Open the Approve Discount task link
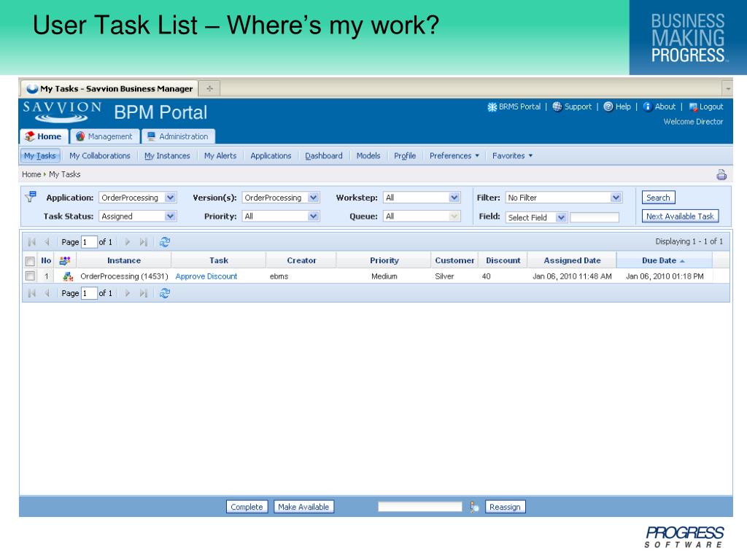The height and width of the screenshot is (560, 747). 206,276
